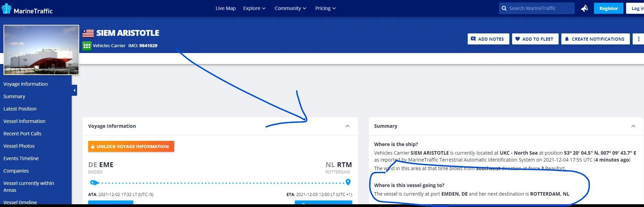This screenshot has height=207, width=644.
Task: Collapse the Voyage Information panel
Action: tap(347, 126)
